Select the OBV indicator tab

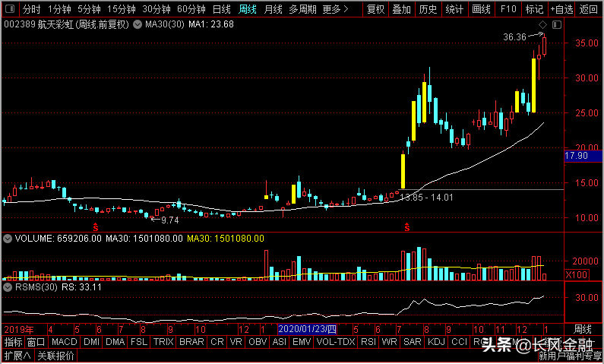click(258, 342)
